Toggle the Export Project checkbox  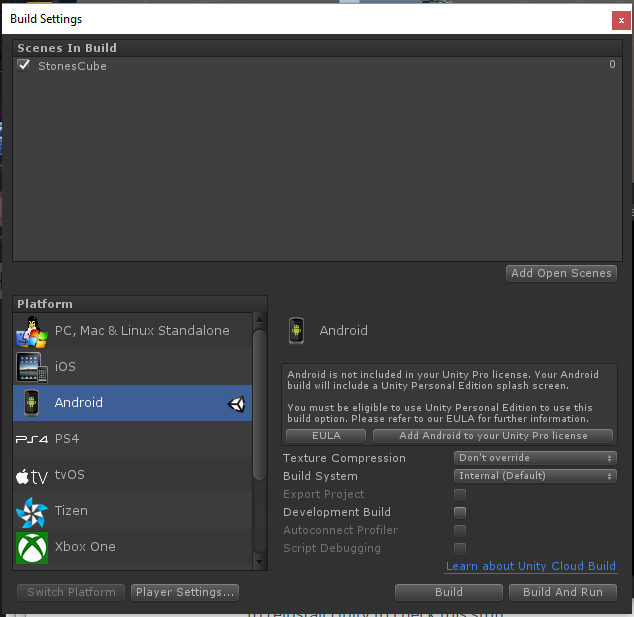(x=460, y=494)
